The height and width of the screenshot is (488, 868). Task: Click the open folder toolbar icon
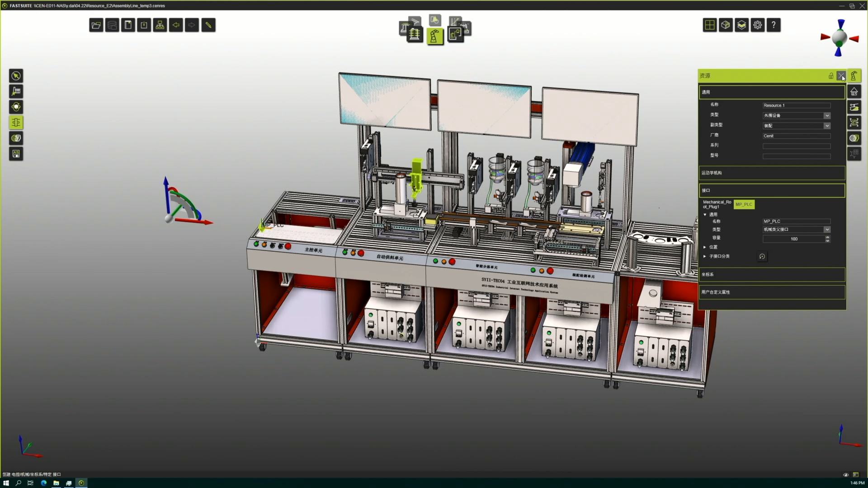[96, 25]
